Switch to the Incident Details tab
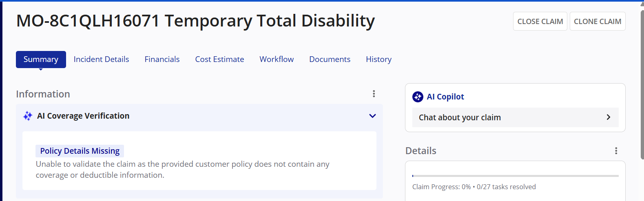 point(101,60)
